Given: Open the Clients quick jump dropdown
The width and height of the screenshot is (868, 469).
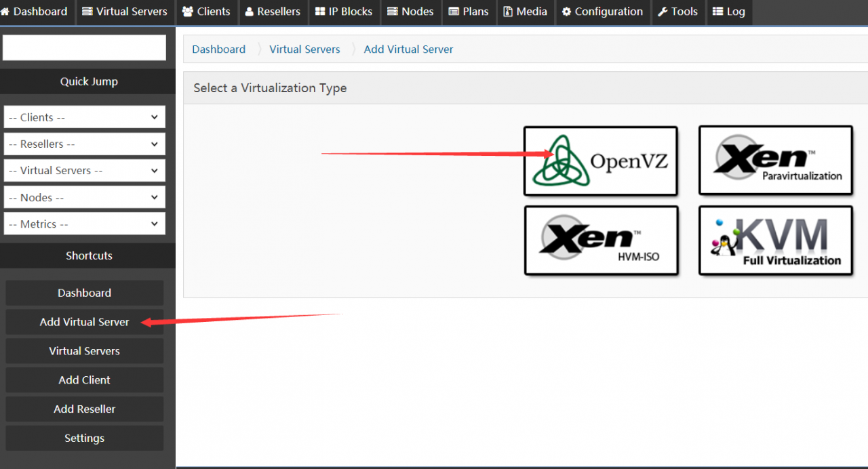Looking at the screenshot, I should pyautogui.click(x=84, y=117).
